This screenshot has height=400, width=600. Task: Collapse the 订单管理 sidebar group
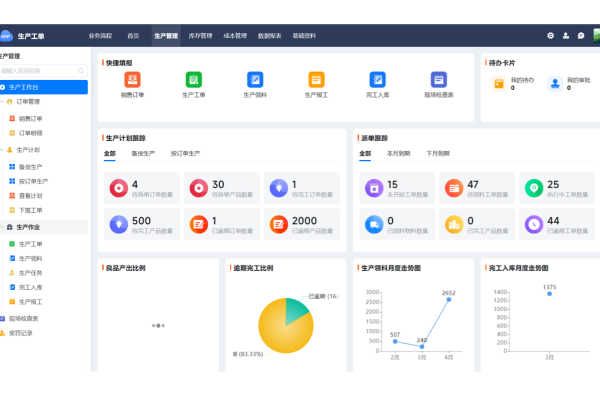2,101
